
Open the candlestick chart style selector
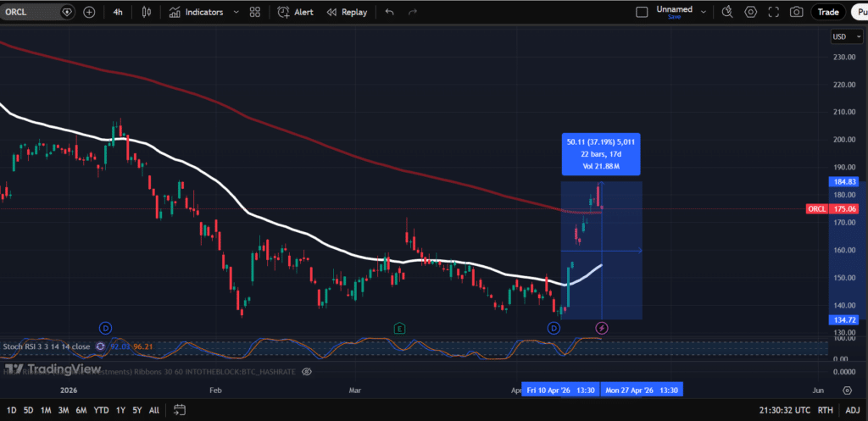point(147,12)
